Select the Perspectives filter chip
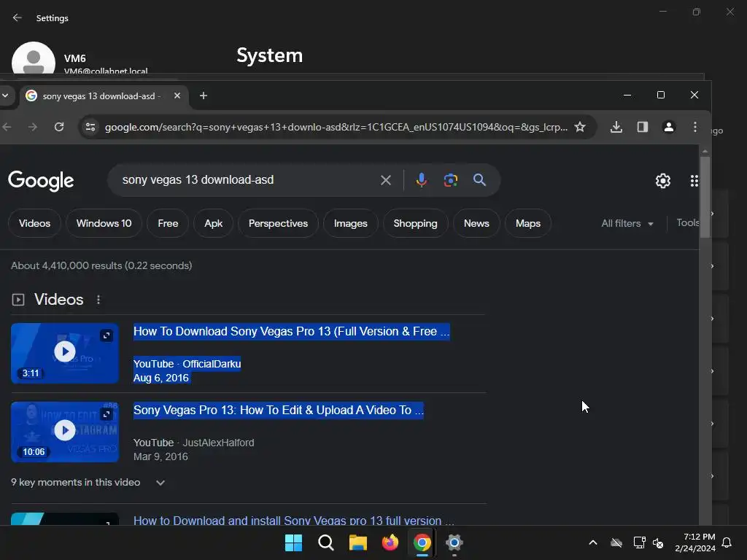Screen dimensions: 747x560 (278, 223)
